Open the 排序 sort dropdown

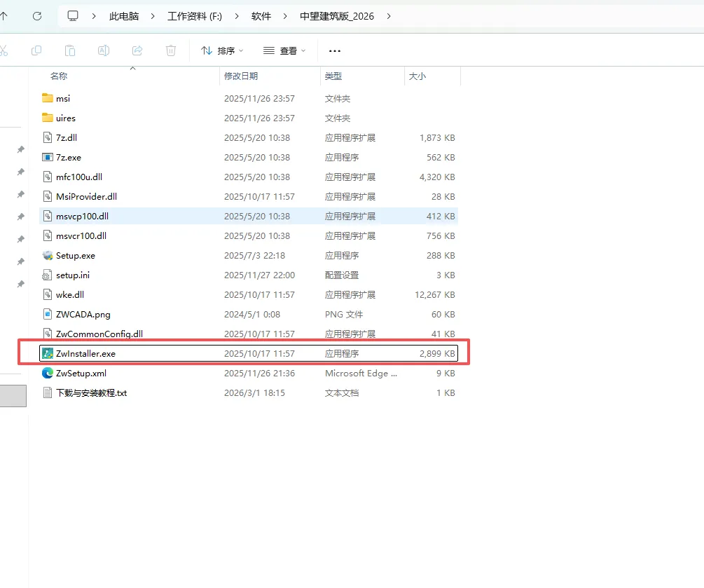click(222, 50)
